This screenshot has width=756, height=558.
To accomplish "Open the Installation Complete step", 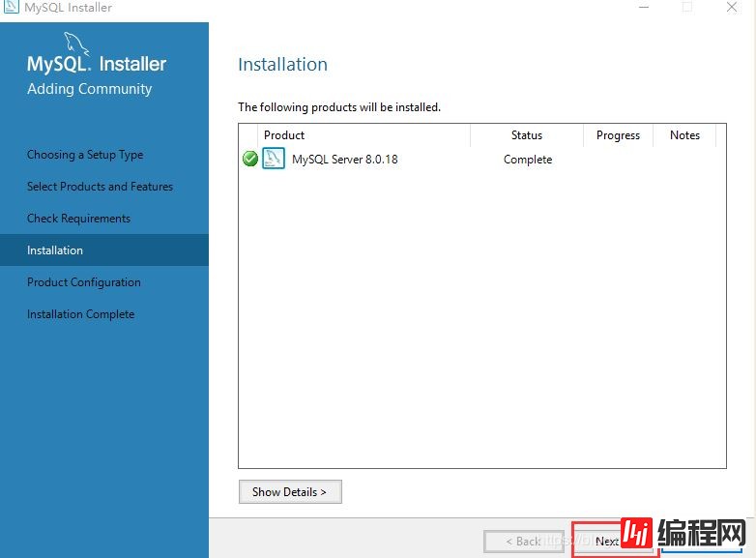I will coord(80,314).
